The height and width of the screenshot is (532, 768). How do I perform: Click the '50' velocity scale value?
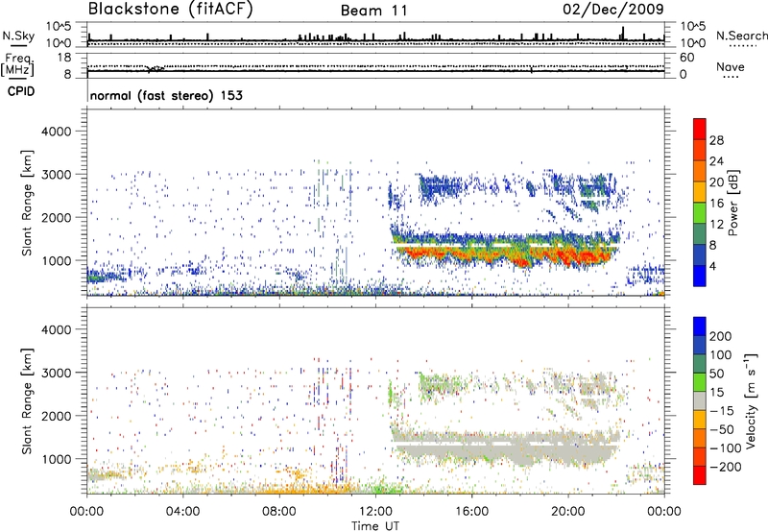pos(716,374)
